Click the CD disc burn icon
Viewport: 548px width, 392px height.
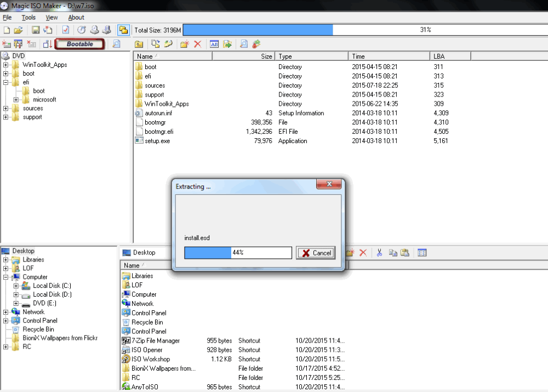[82, 30]
